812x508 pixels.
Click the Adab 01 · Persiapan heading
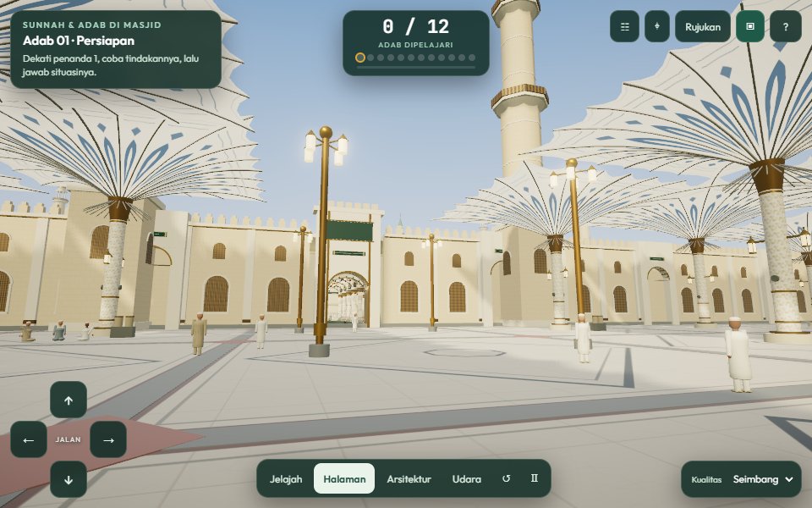pos(79,41)
